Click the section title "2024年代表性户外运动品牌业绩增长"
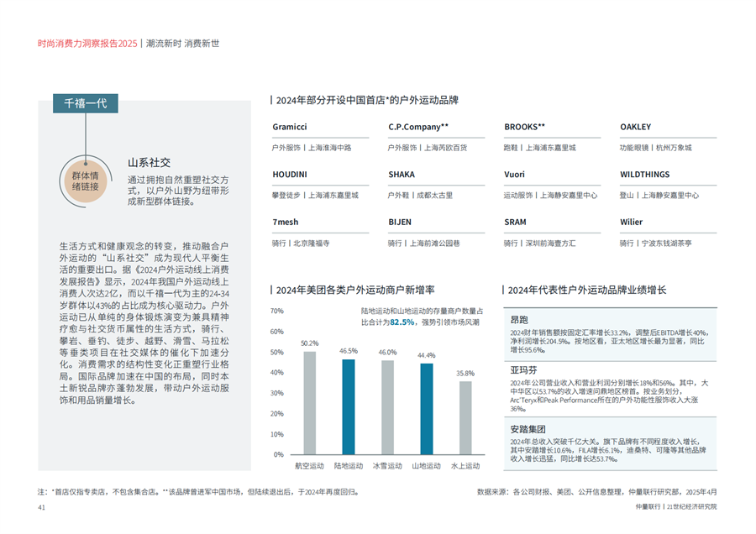 point(587,291)
